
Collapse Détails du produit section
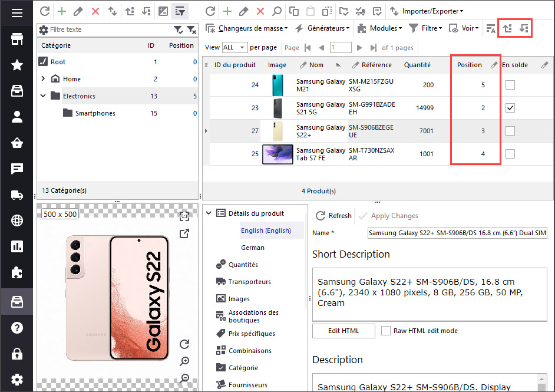[x=209, y=213]
